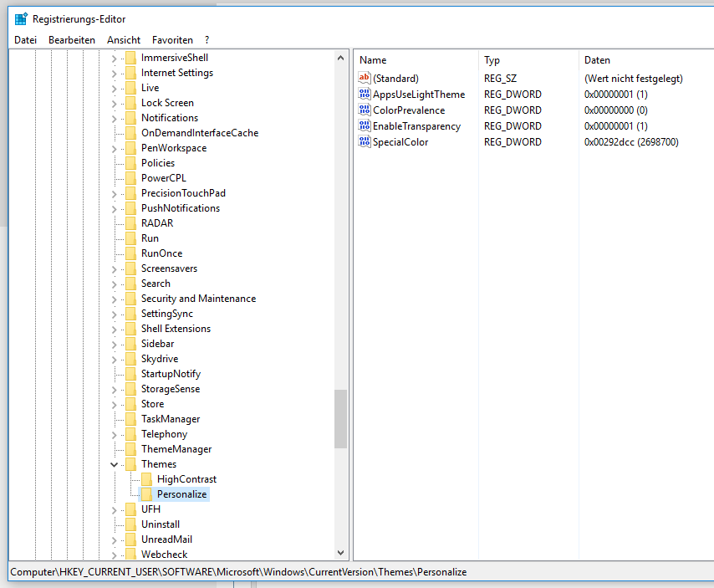Screen dimensions: 714x588
Task: Click the (Standard) string value icon
Action: [x=365, y=78]
